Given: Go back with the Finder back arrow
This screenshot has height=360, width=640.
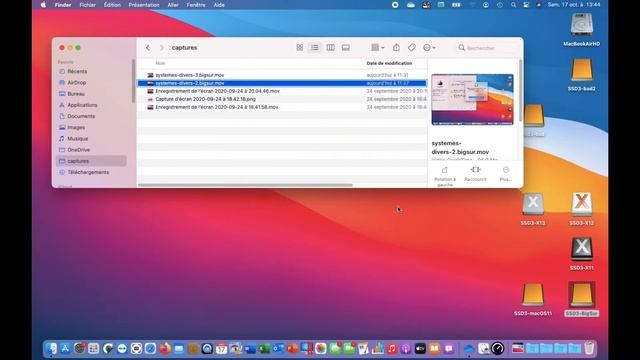Looking at the screenshot, I should point(148,48).
